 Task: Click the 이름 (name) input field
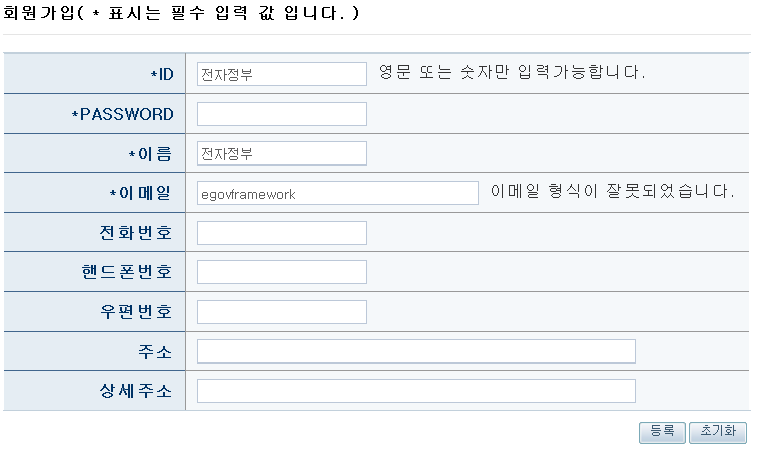click(x=282, y=153)
